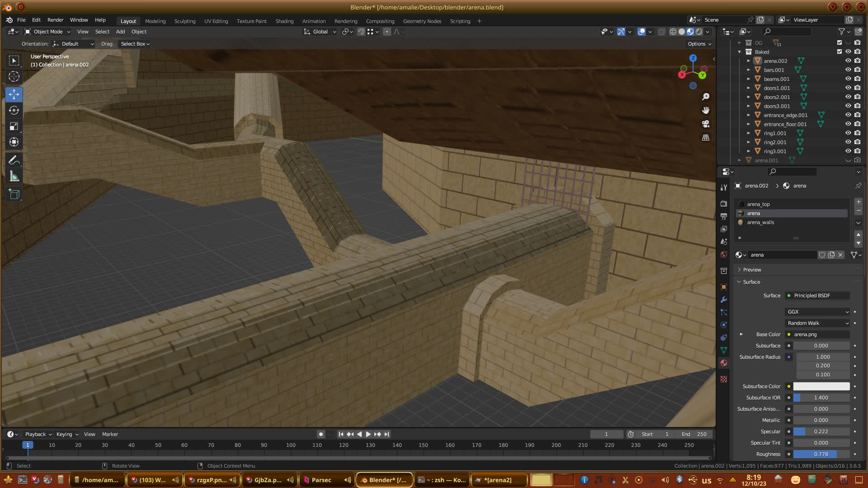Select the Rotate tool in toolbar
The width and height of the screenshot is (868, 488).
14,110
